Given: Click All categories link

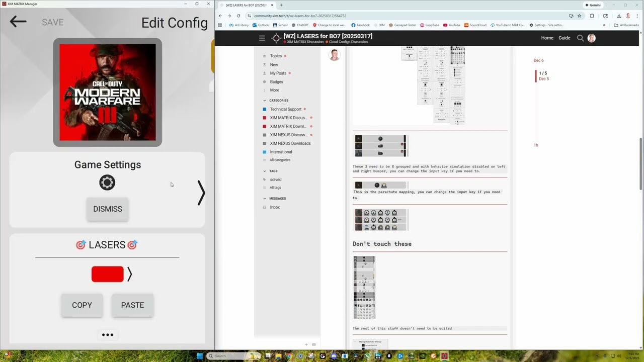Looking at the screenshot, I should click(280, 160).
